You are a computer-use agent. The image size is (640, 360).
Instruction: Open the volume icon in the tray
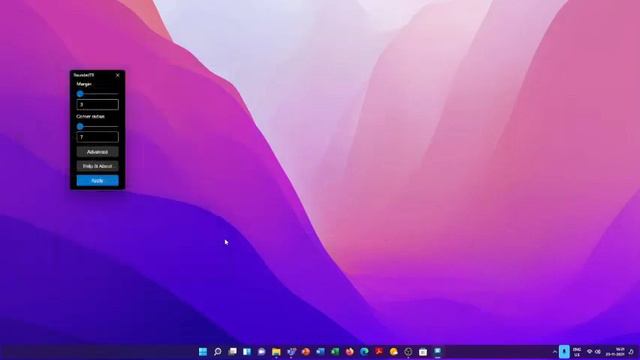(598, 351)
